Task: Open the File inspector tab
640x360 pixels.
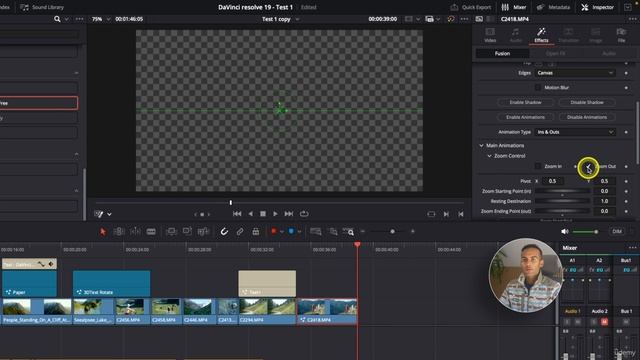Action: [x=621, y=35]
